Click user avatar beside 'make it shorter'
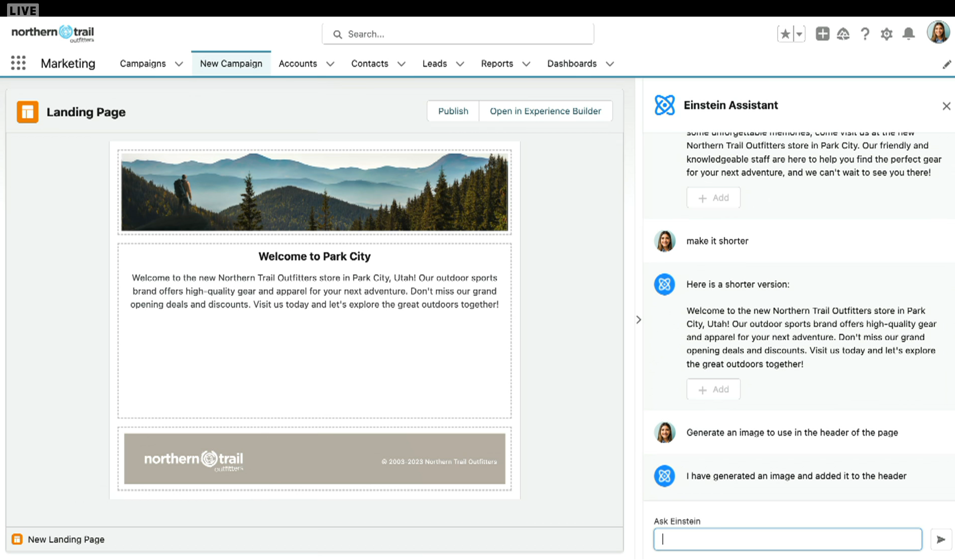Screen dimensions: 955x560 [x=664, y=241]
